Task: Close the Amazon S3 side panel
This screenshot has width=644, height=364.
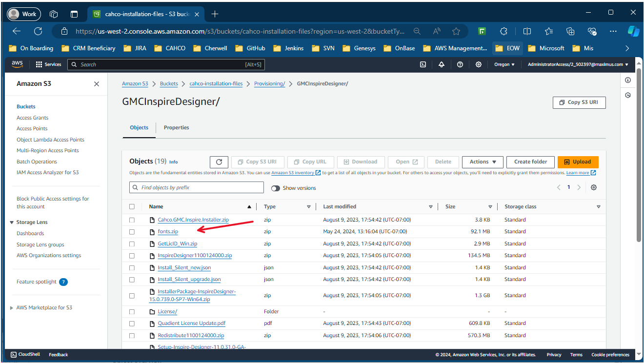Action: (97, 84)
